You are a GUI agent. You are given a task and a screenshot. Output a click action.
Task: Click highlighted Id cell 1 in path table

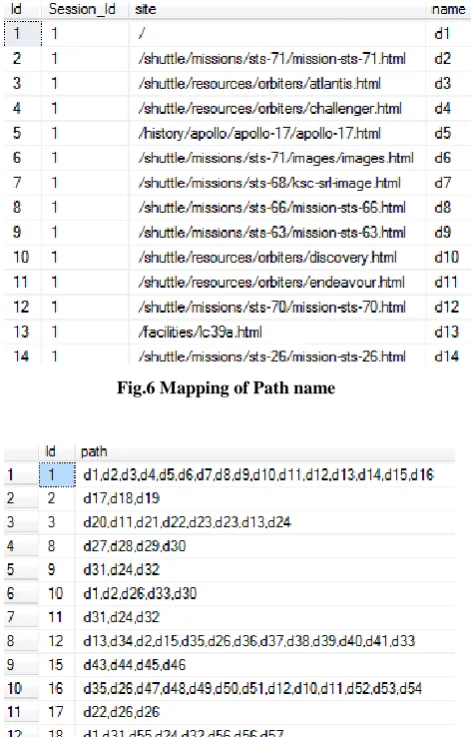click(x=57, y=475)
